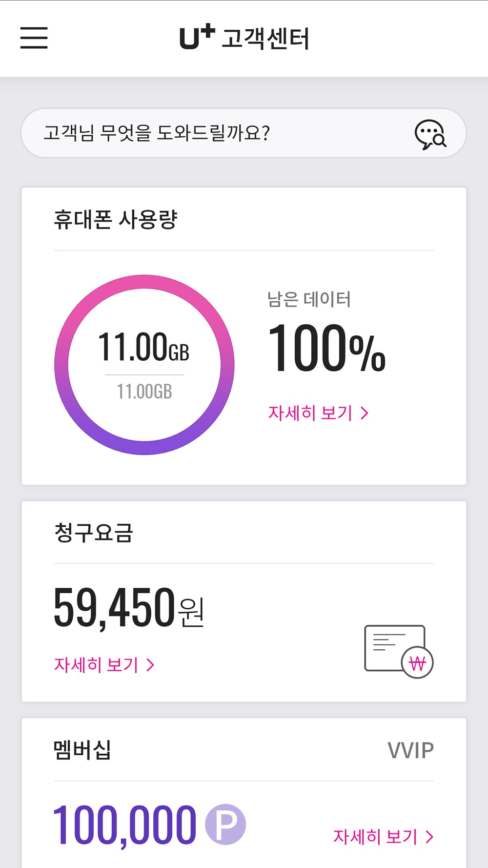Tap the chat search icon
The image size is (488, 868).
click(430, 134)
